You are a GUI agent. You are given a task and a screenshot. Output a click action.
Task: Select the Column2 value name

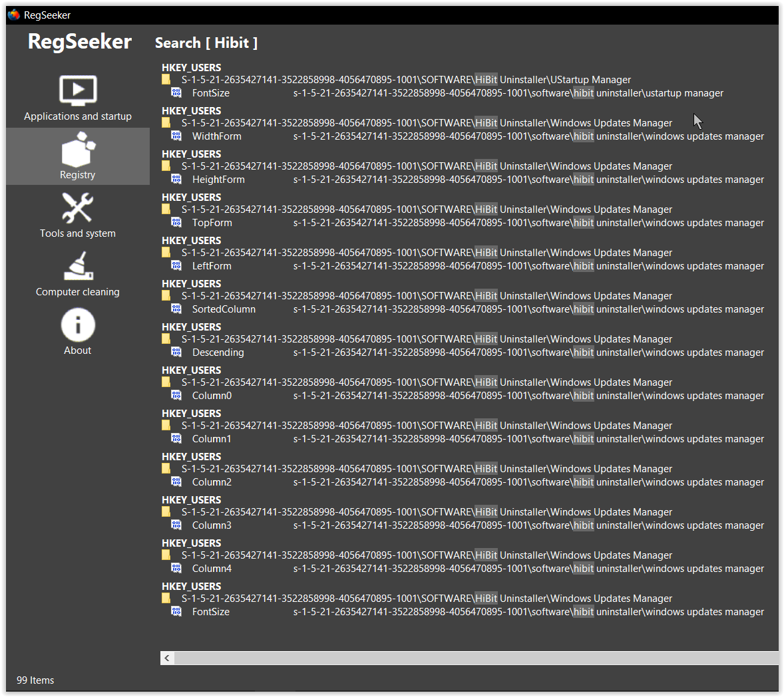click(212, 482)
